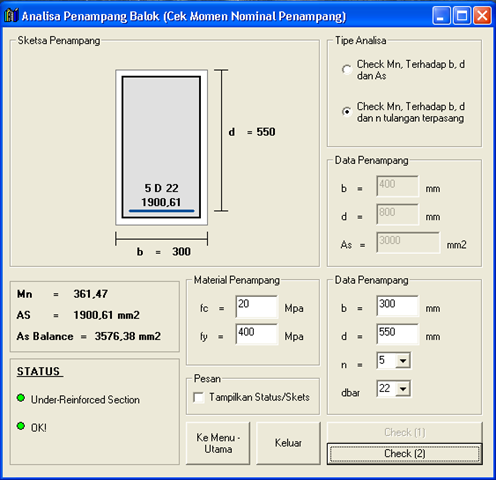Close the Analisa Penampang Balok window
This screenshot has width=496, height=480.
(482, 15)
